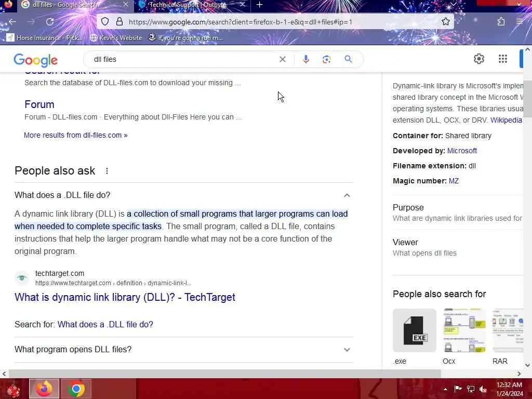532x399 pixels.
Task: Open the Google apps grid icon
Action: [x=503, y=59]
